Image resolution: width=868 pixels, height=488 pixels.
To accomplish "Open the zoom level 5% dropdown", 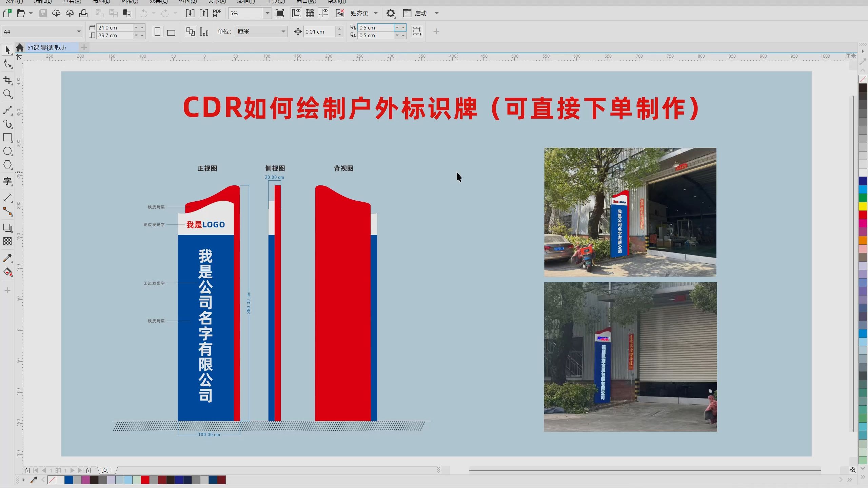I will click(268, 13).
